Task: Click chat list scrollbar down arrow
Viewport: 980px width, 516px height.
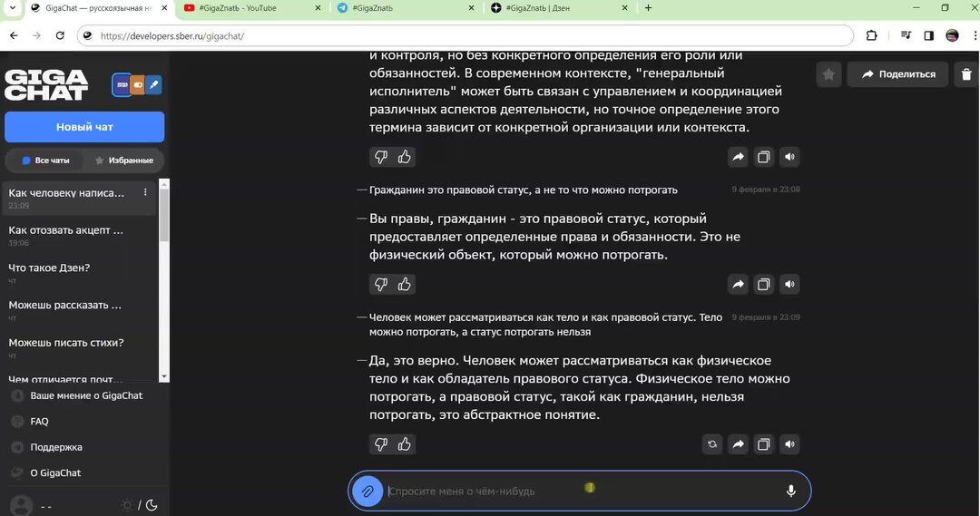Action: point(164,376)
